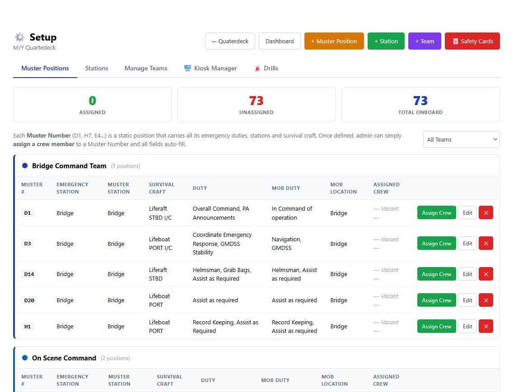
Task: Click Bridge Command Team's SURVIVAL CRAFT column header
Action: [162, 188]
